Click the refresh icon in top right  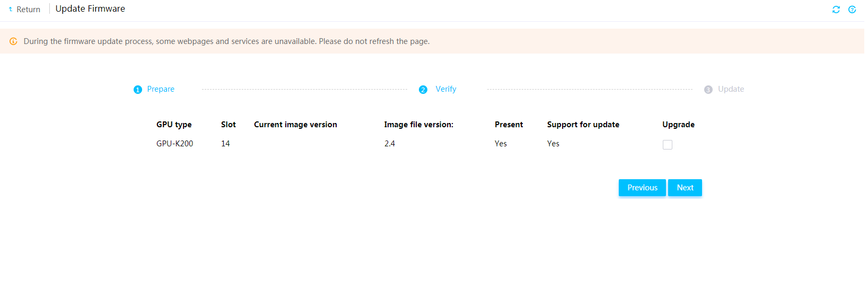coord(836,10)
